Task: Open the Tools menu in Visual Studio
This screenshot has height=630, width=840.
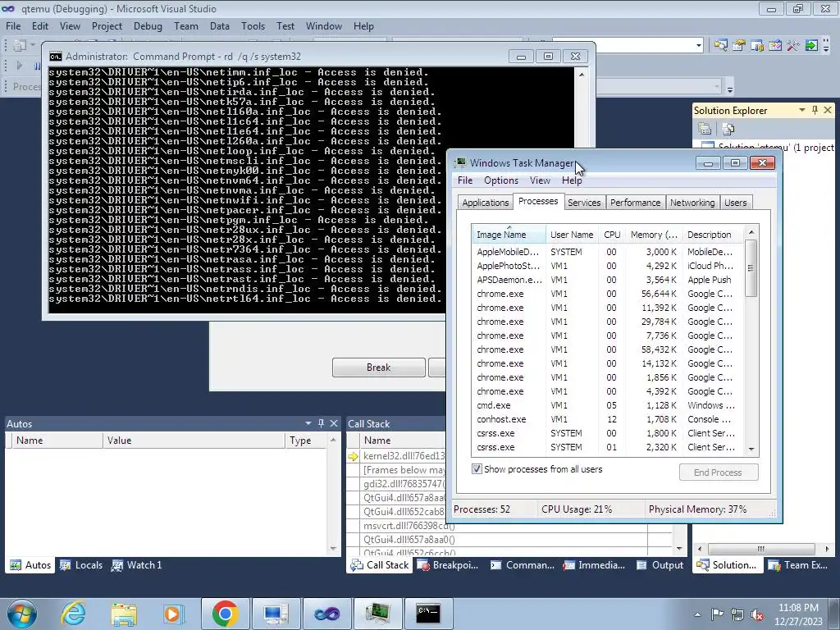Action: click(253, 25)
